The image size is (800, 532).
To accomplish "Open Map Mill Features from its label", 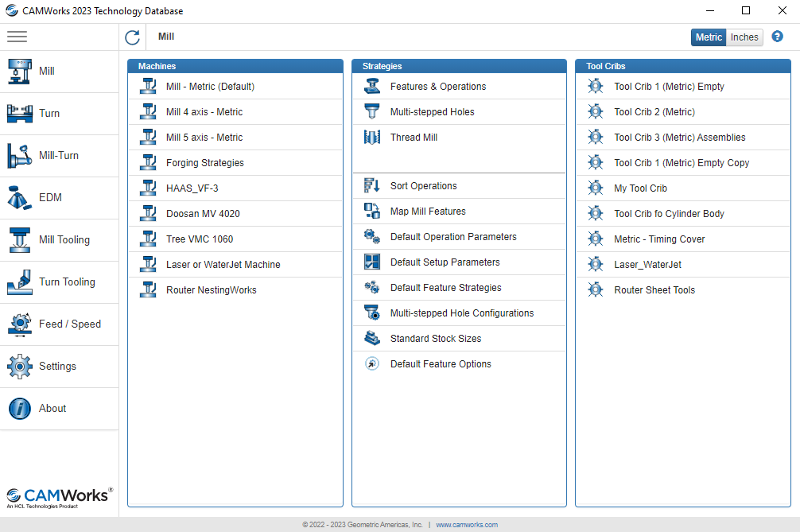I will pos(428,212).
